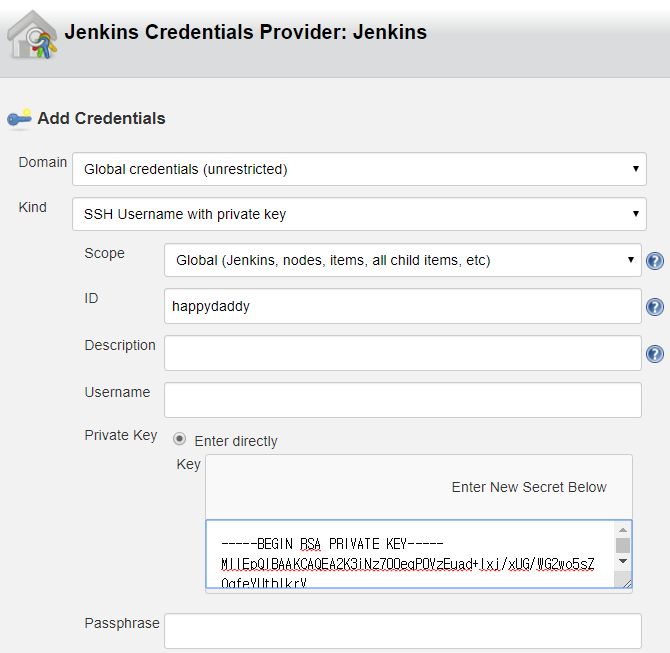Click the Add Credentials key icon

(19, 118)
